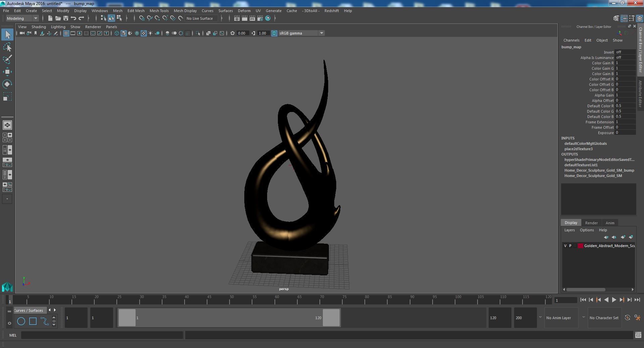Open Channel Box Channels menu
Viewport: 644px width, 348px height.
click(571, 40)
